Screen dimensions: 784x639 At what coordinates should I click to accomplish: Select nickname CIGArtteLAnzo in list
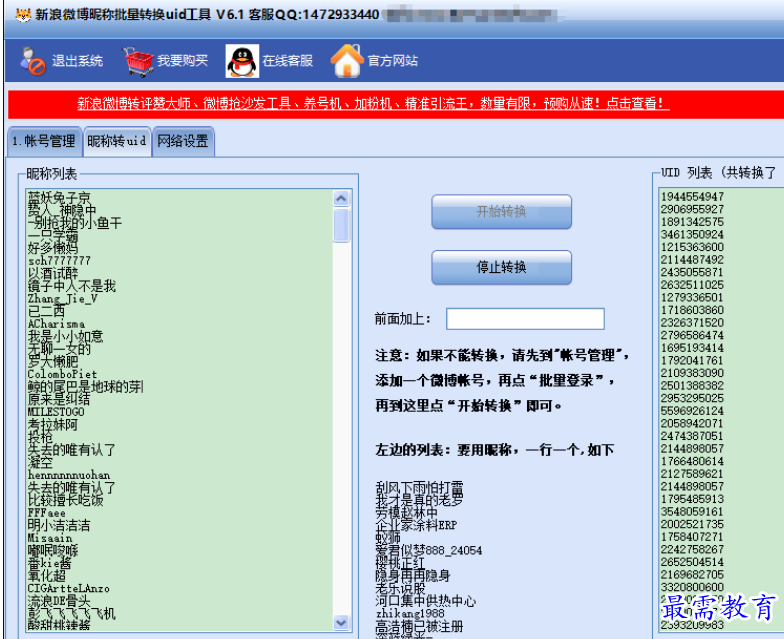pyautogui.click(x=68, y=588)
